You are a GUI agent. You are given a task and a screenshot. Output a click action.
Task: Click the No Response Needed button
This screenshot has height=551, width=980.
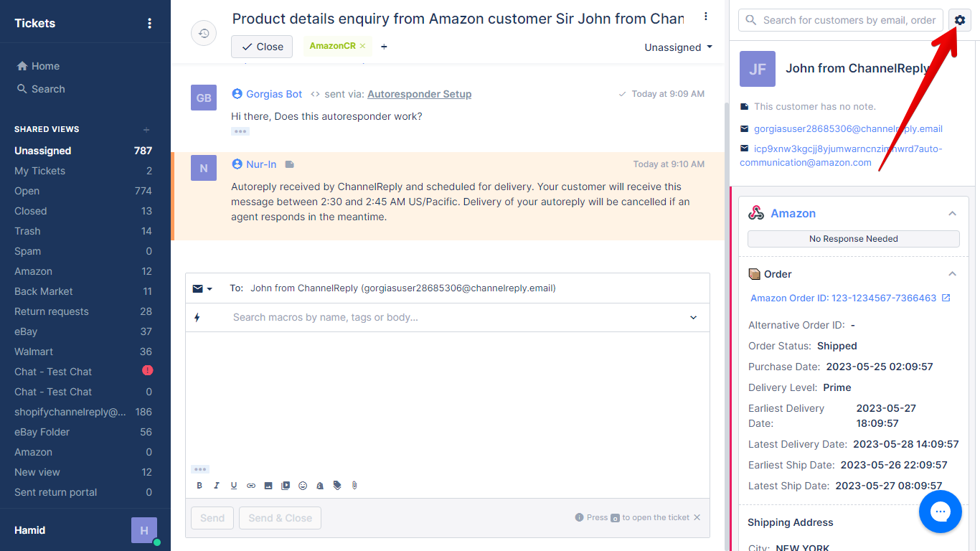[x=854, y=239]
